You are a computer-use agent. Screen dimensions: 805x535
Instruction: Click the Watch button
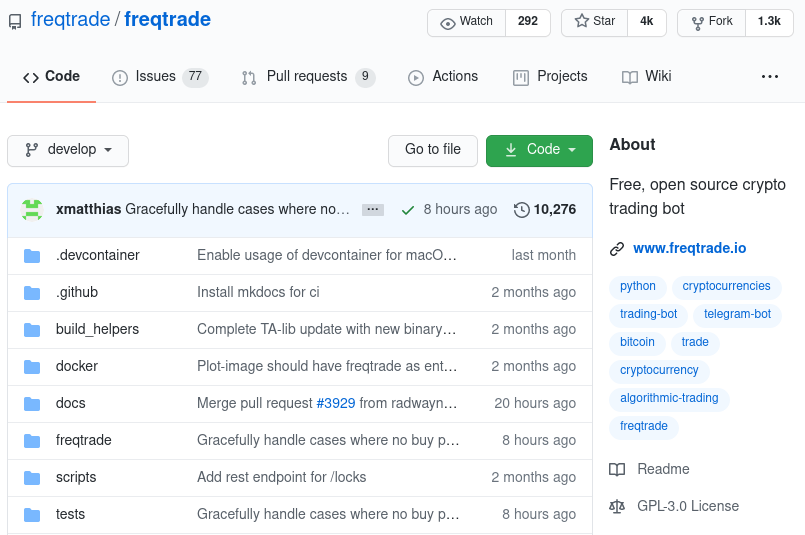tap(467, 23)
